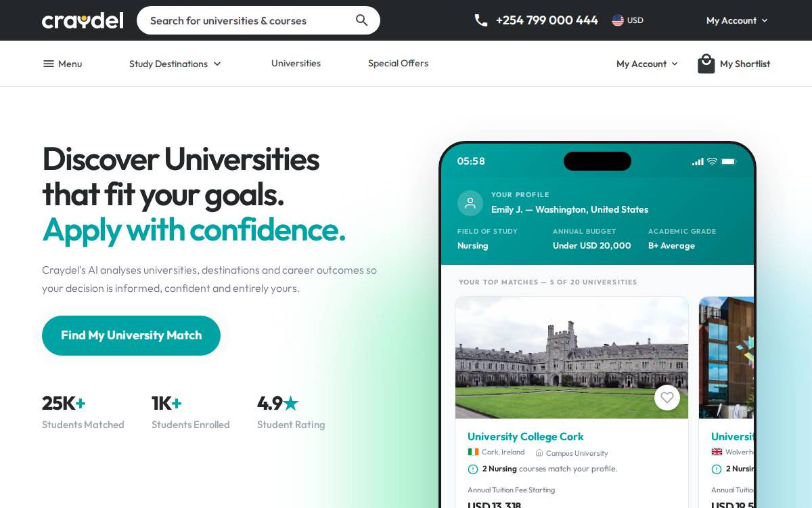Call the +254 799 000 444 phone number

(x=547, y=20)
